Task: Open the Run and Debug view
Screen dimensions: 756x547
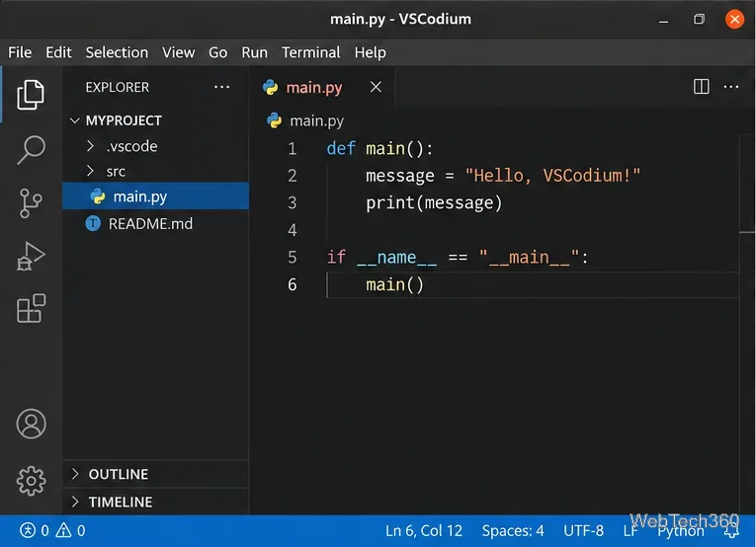Action: coord(31,256)
